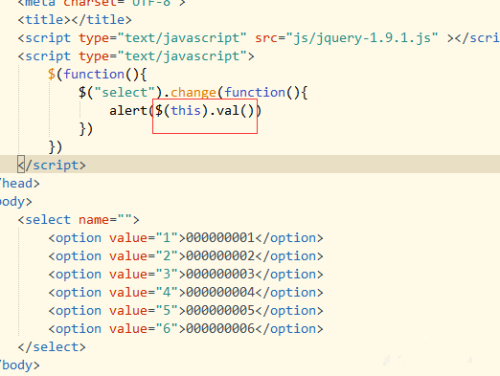Click the opening select name tag

[79, 220]
